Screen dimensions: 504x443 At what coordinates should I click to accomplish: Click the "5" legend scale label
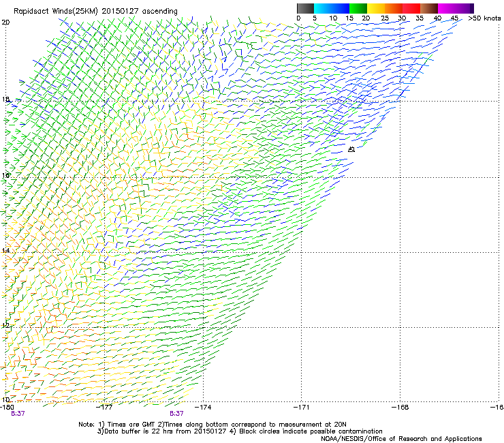click(315, 18)
